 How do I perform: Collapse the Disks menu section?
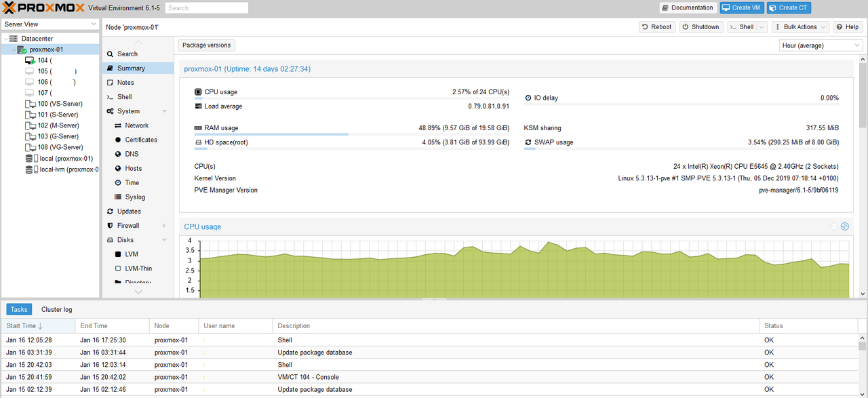pyautogui.click(x=164, y=240)
